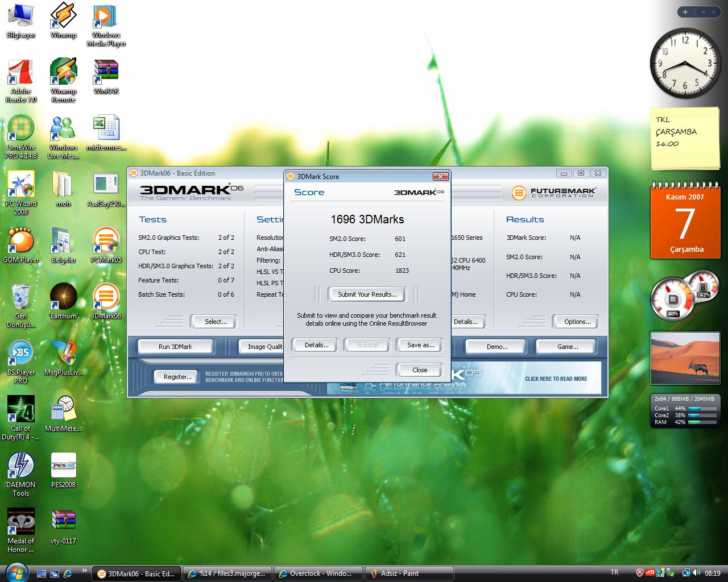Open the Belgeler shortcut

tap(63, 246)
